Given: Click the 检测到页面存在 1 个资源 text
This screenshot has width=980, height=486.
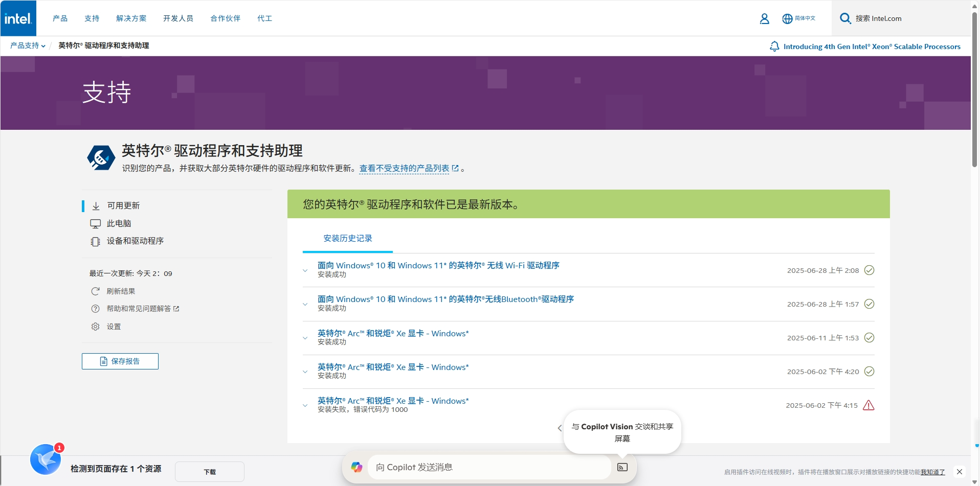Looking at the screenshot, I should pos(116,469).
